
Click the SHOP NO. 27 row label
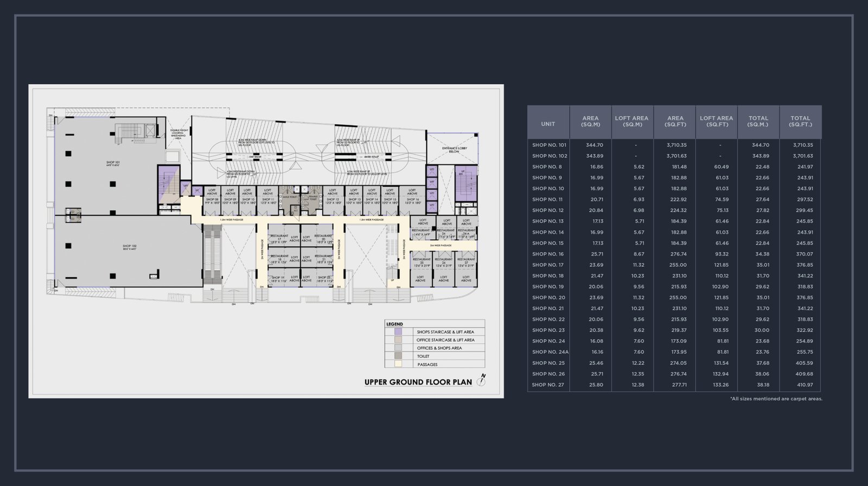(x=548, y=385)
